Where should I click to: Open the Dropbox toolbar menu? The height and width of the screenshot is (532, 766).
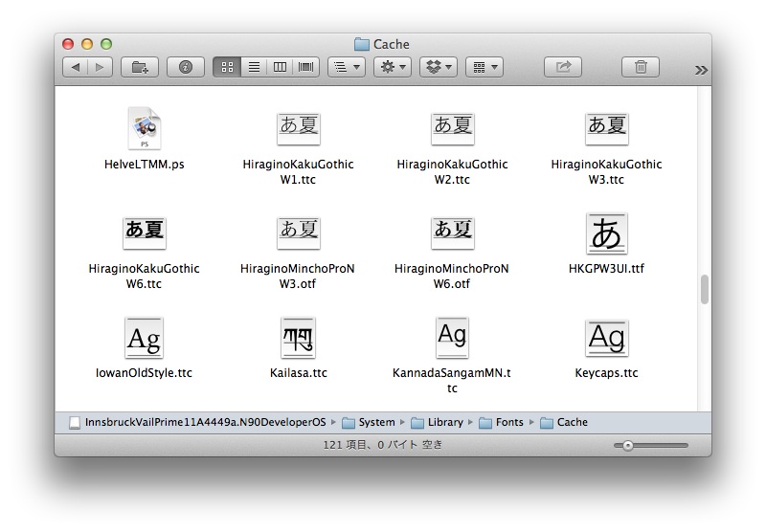tap(439, 67)
